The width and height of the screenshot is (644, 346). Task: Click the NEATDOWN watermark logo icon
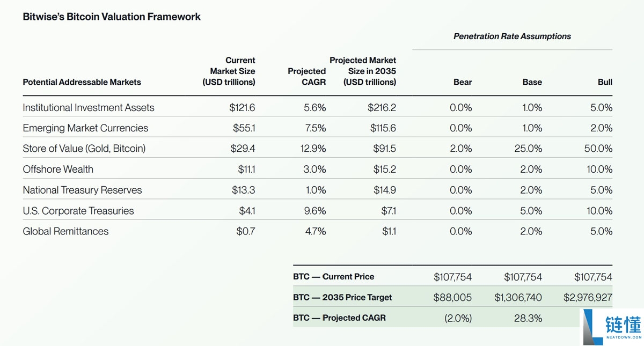(592, 326)
